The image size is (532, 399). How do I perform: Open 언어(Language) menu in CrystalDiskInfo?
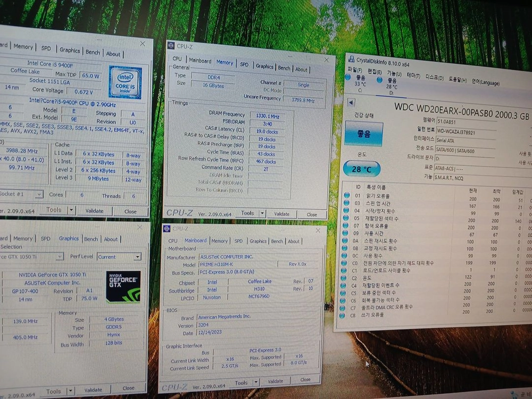[486, 82]
